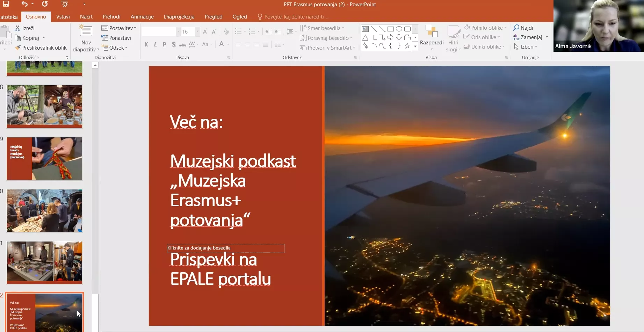Toggle align text left
Viewport: 644px width, 332px height.
[238, 44]
